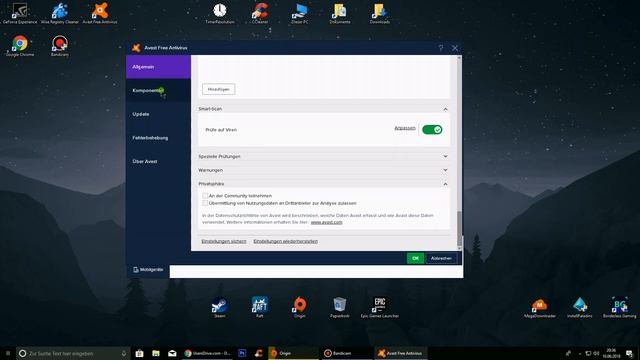640x360 pixels.
Task: Check An der Community teilnehmen box
Action: tap(205, 196)
